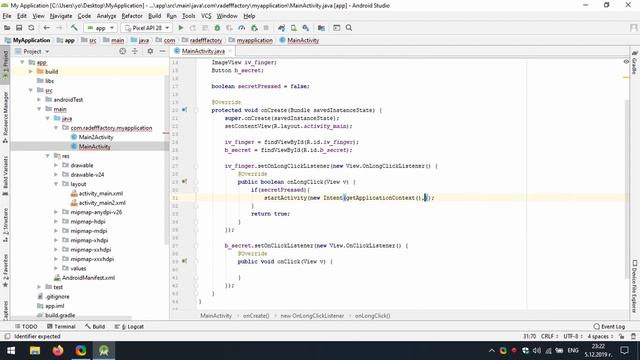Run the app with the green play icon
The image size is (640, 360).
coord(181,28)
